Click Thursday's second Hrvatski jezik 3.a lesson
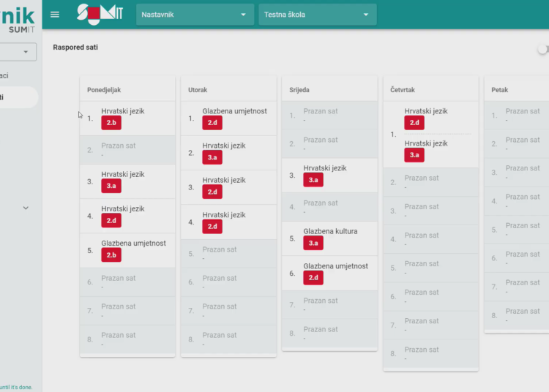 (425, 150)
